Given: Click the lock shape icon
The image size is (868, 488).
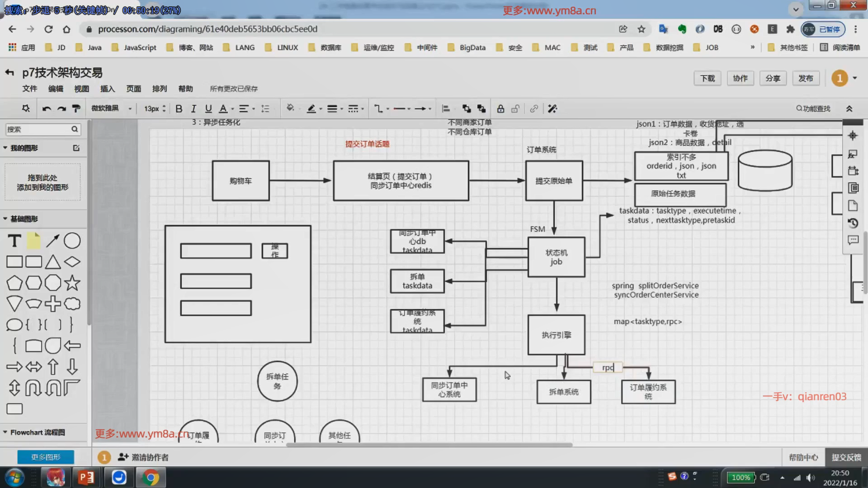Looking at the screenshot, I should [500, 109].
